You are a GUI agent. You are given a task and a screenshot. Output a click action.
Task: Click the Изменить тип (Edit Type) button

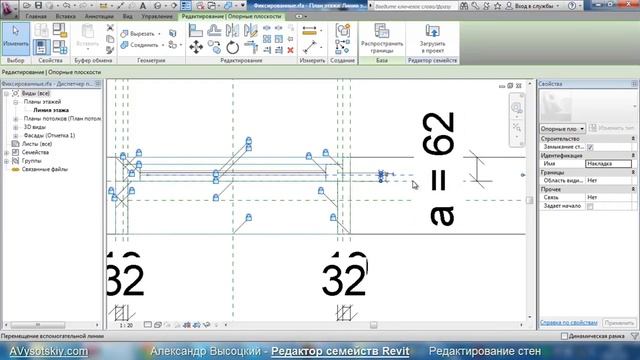[x=612, y=129]
